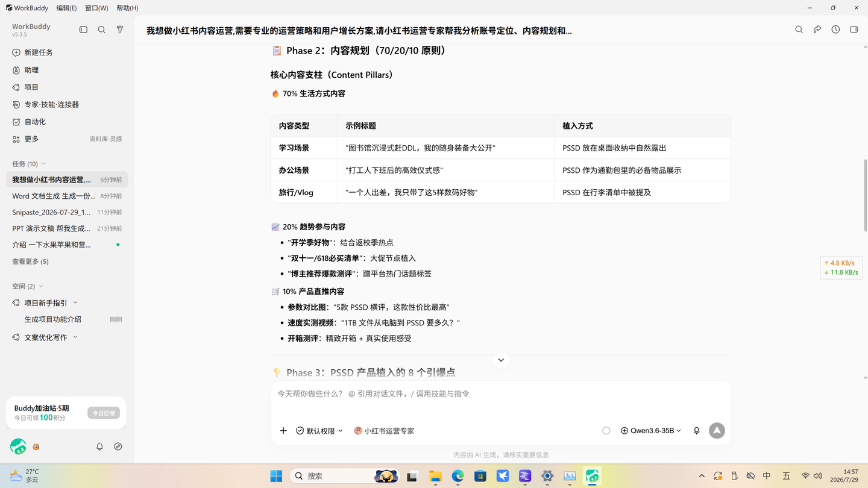This screenshot has width=868, height=488.
Task: Open the sidebar search icon
Action: click(x=102, y=30)
